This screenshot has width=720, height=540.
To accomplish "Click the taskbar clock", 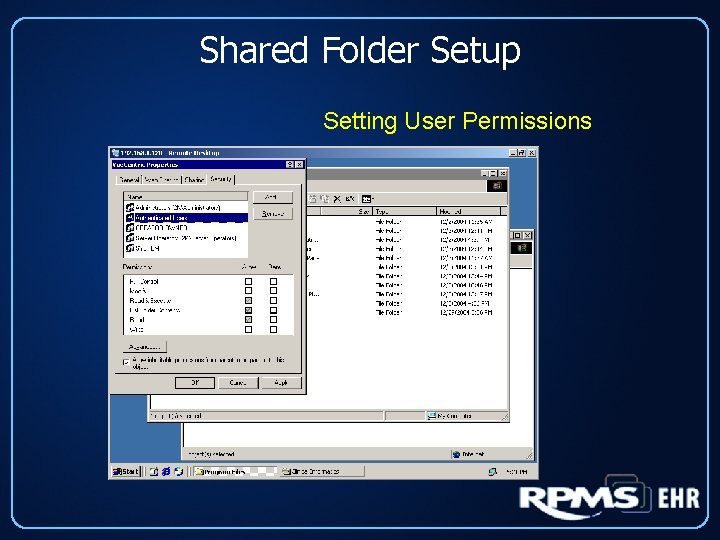I will pyautogui.click(x=516, y=472).
